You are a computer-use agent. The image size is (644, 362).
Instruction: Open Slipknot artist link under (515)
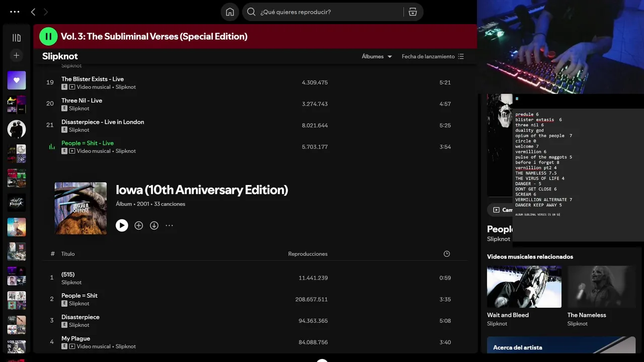coord(71,283)
